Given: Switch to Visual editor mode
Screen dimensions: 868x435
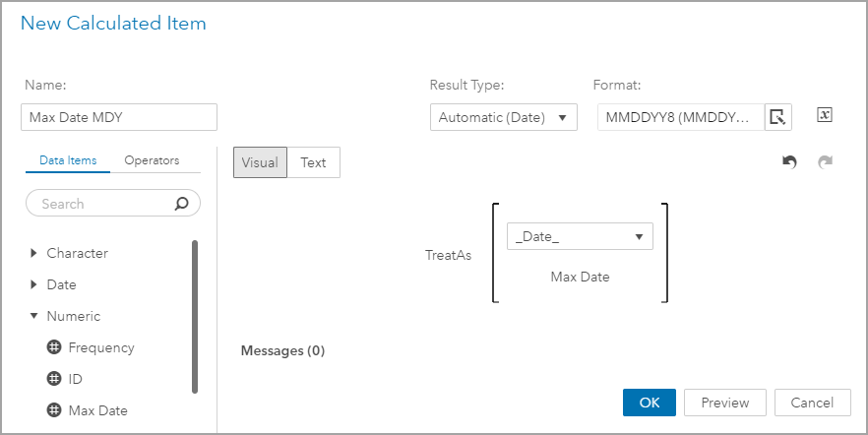Looking at the screenshot, I should pos(260,162).
